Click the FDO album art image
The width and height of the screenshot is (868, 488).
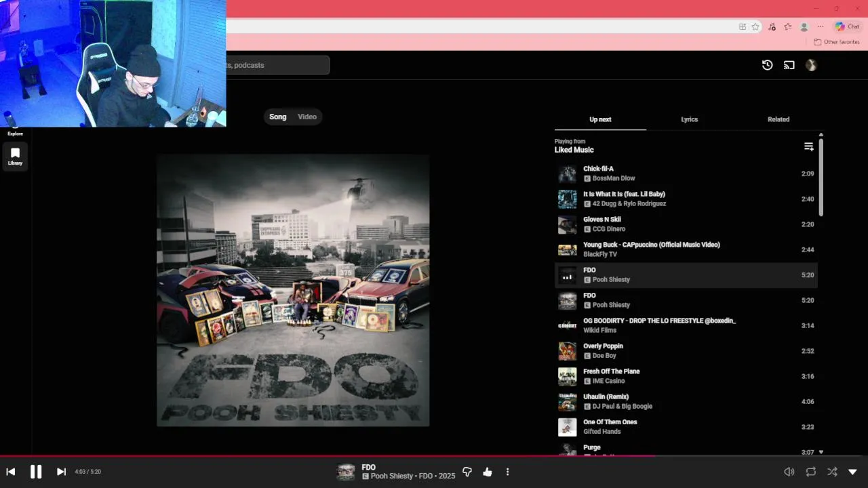pos(293,290)
